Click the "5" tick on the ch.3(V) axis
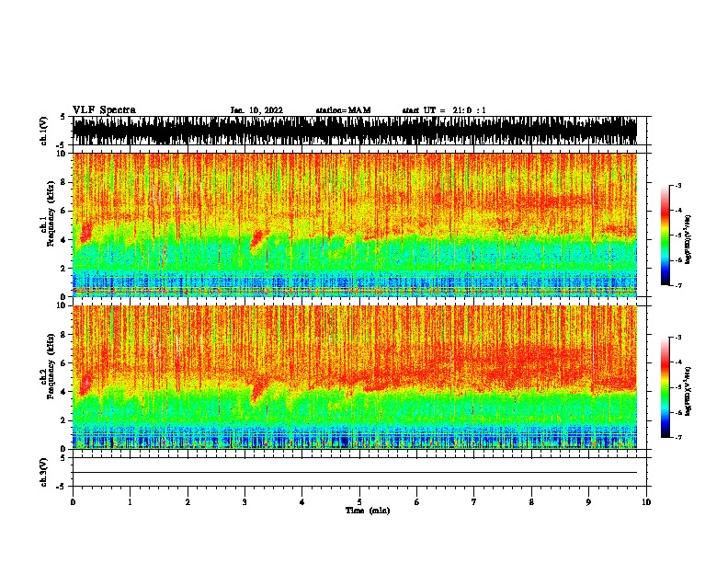 [x=63, y=458]
